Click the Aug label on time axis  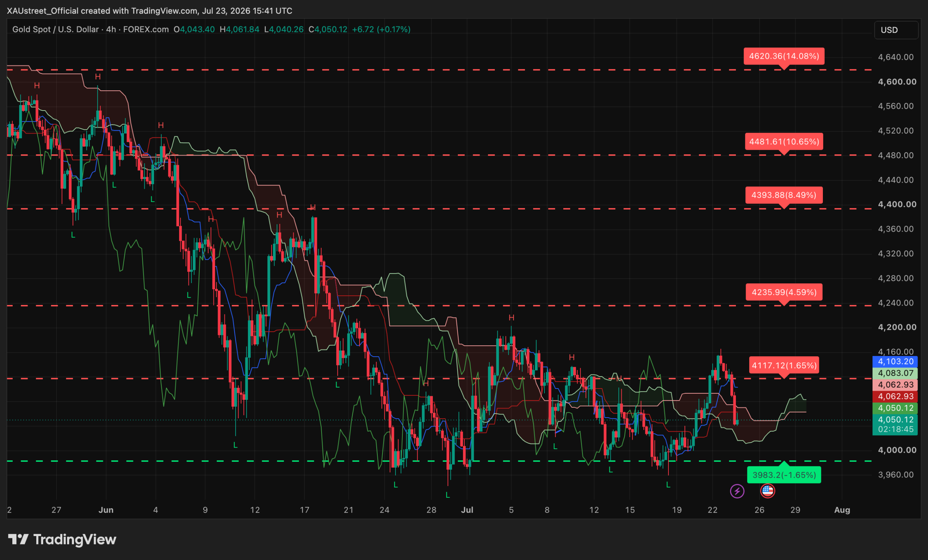pyautogui.click(x=842, y=510)
